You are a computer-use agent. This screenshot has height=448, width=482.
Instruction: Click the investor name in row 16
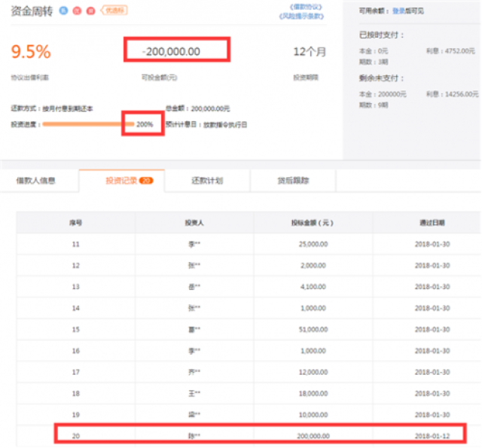click(194, 351)
